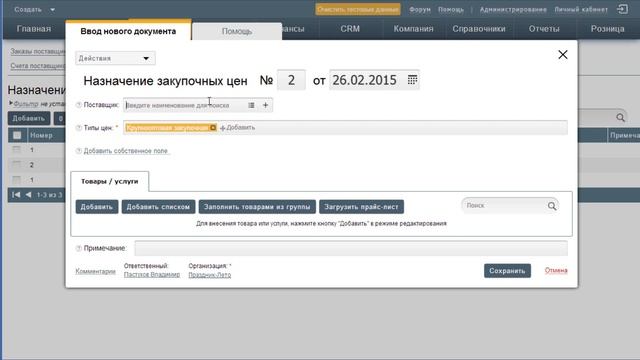The height and width of the screenshot is (360, 640).
Task: Open the Комментарии link
Action: pos(96,271)
